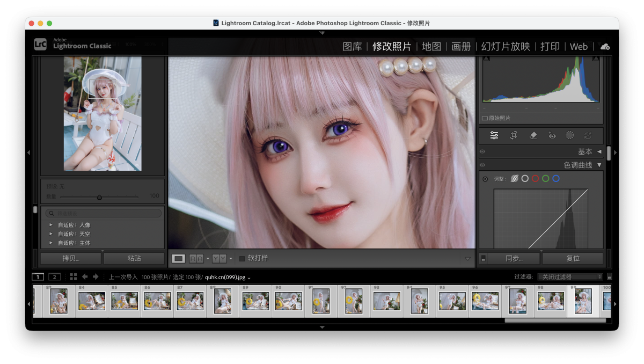Screen dimensions: 644x364
Task: Select green channel curve swatch
Action: point(545,179)
